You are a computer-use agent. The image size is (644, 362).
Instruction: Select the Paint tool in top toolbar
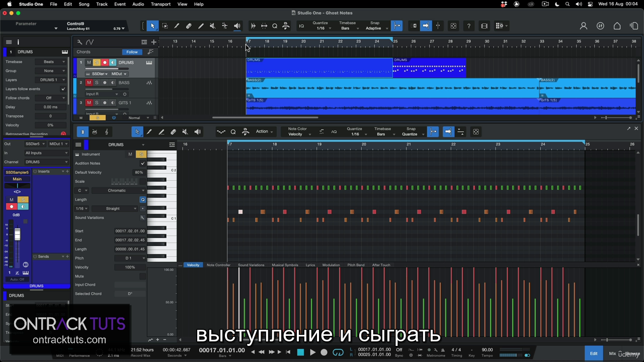[x=201, y=26]
